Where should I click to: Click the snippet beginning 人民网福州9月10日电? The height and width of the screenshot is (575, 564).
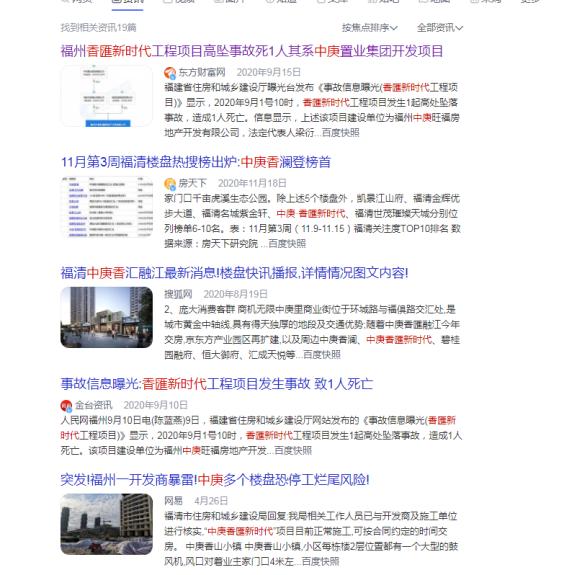[261, 435]
